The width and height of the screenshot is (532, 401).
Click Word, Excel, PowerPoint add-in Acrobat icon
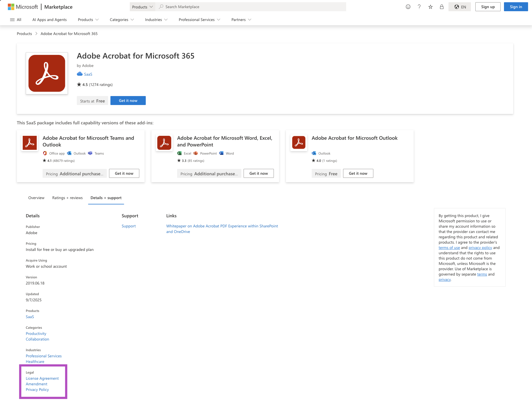[164, 143]
